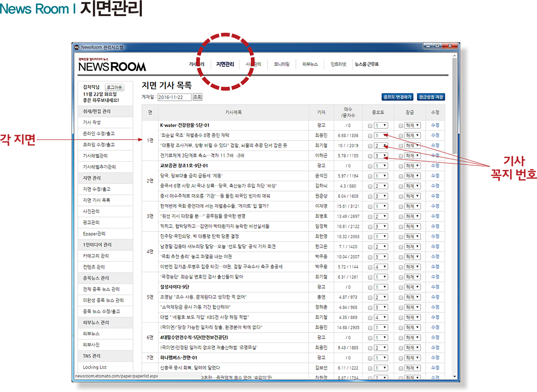This screenshot has height=392, width=537.
Task: Open 기사 작성 in the sidebar
Action: (x=92, y=123)
